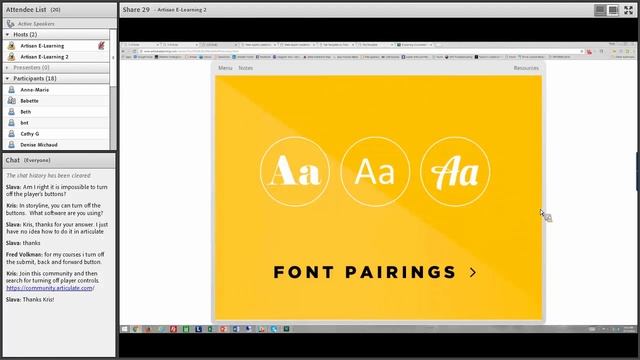Click the Attendee List pod title
640x360 pixels.
click(26, 9)
